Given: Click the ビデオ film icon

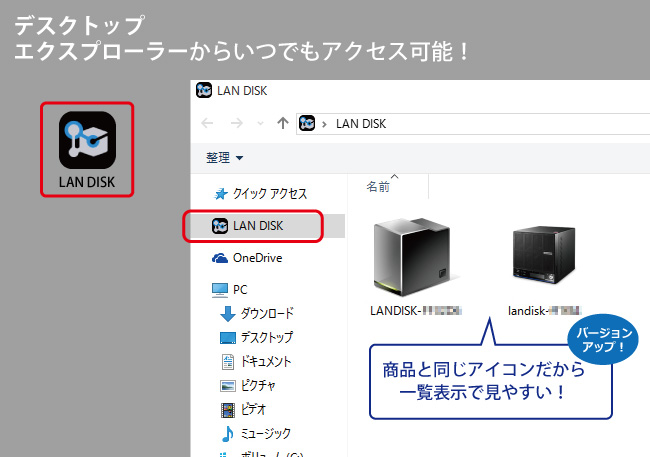Looking at the screenshot, I should click(x=228, y=410).
